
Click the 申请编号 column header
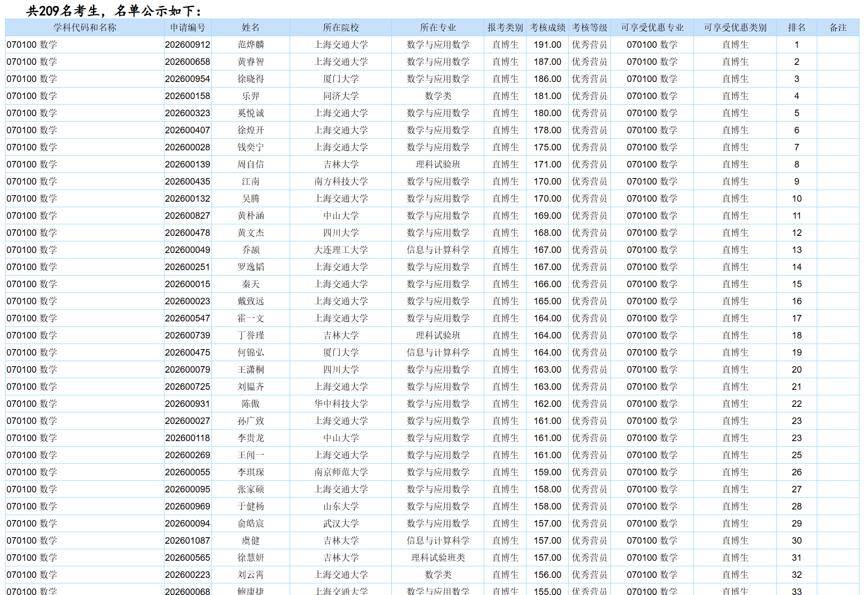click(x=188, y=28)
